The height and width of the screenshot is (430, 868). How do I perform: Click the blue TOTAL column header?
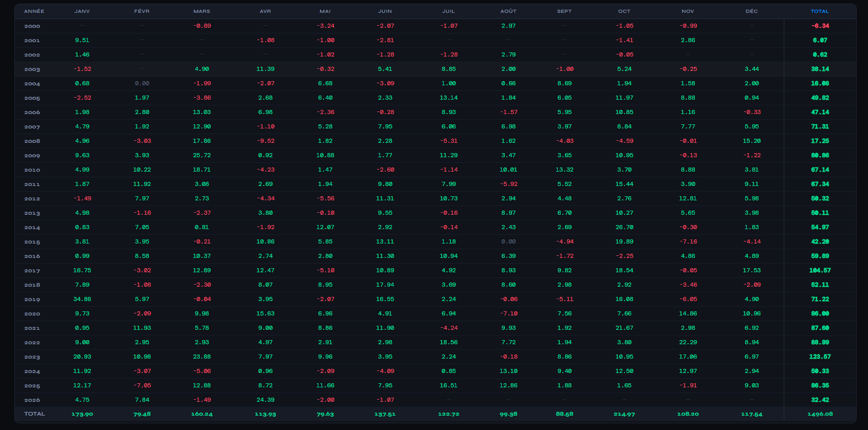(x=820, y=11)
